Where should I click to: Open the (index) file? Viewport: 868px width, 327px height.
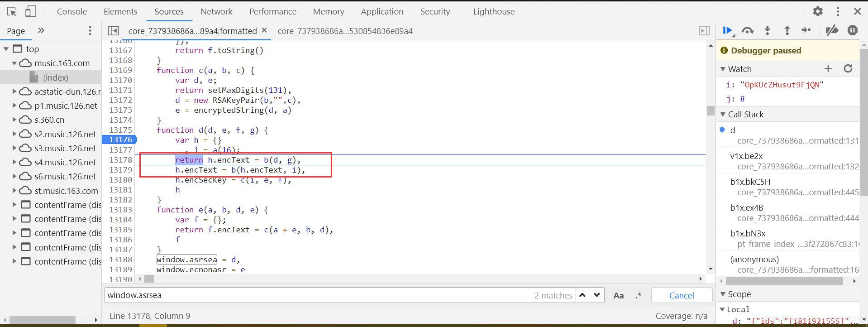click(x=56, y=77)
